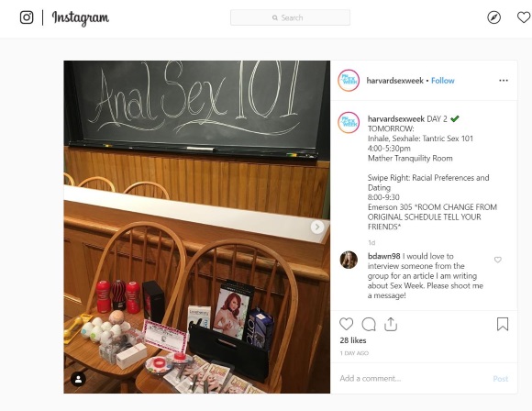Click the Instagram wordmark logo
Viewport: 532px width, 411px height.
point(81,17)
